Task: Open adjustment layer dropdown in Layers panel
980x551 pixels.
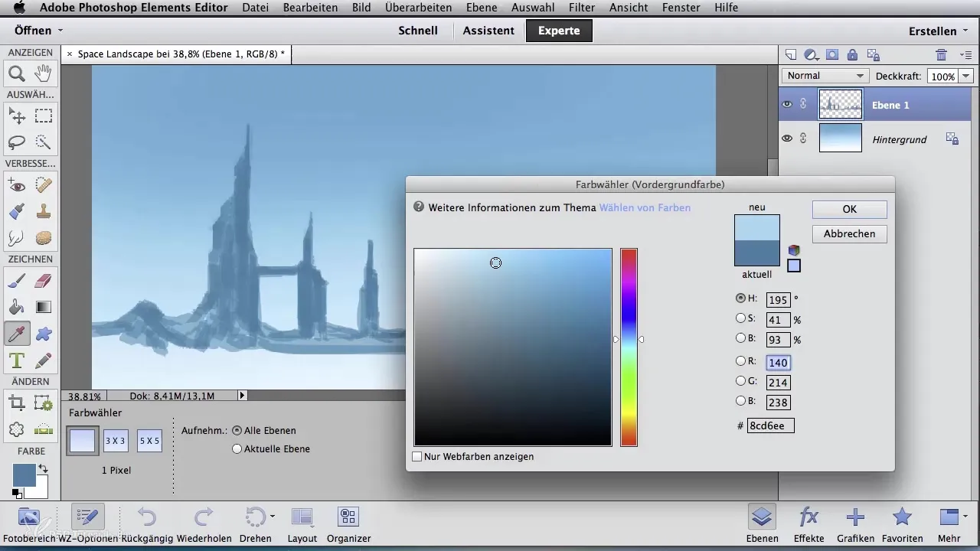Action: (812, 54)
